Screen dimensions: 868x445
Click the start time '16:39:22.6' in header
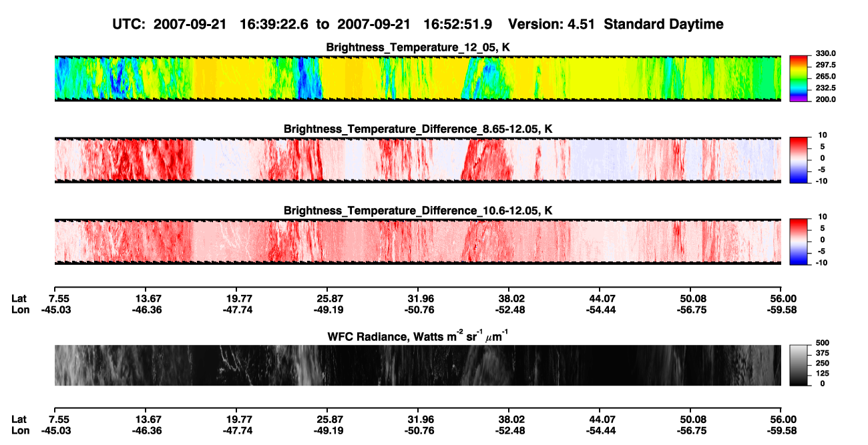(x=276, y=25)
